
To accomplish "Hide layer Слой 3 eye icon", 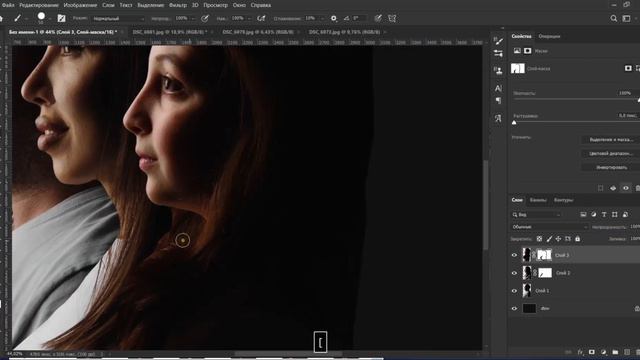I will [x=514, y=255].
